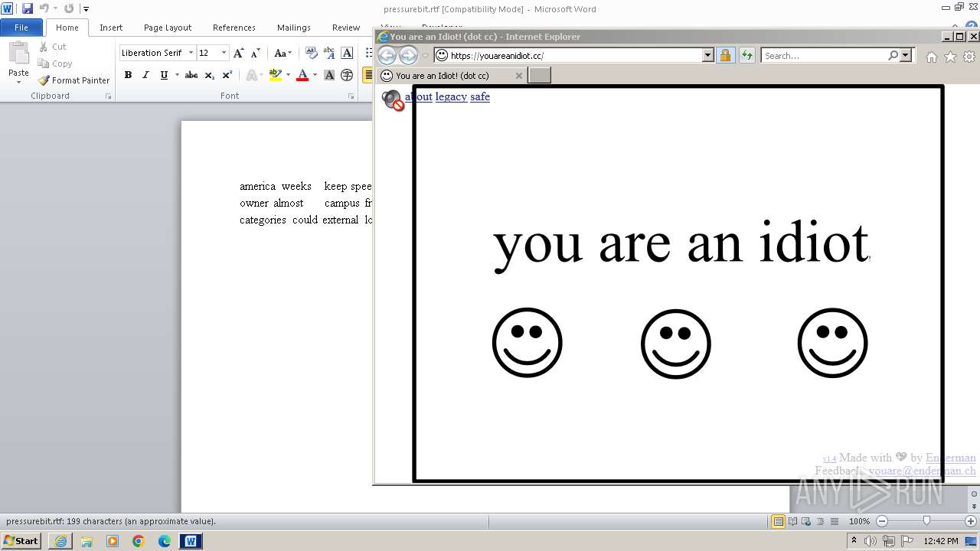This screenshot has width=980, height=551.
Task: Toggle Character Shading
Action: coord(329,75)
